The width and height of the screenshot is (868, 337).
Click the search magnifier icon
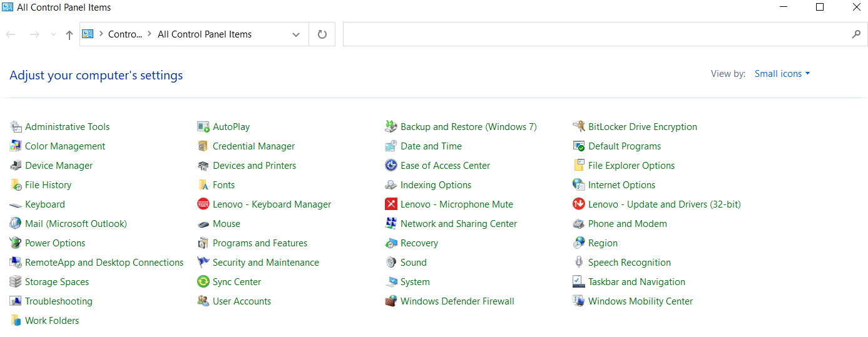856,34
